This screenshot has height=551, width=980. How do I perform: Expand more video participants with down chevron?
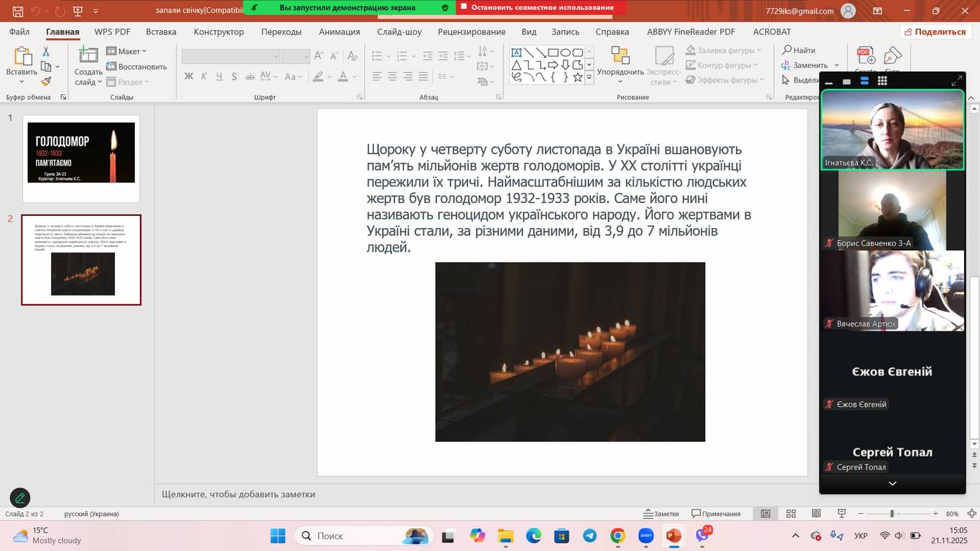pos(892,484)
